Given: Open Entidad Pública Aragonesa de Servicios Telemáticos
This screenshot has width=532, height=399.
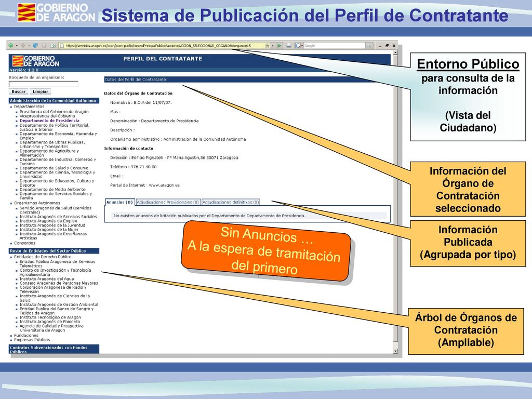Looking at the screenshot, I should (57, 263).
